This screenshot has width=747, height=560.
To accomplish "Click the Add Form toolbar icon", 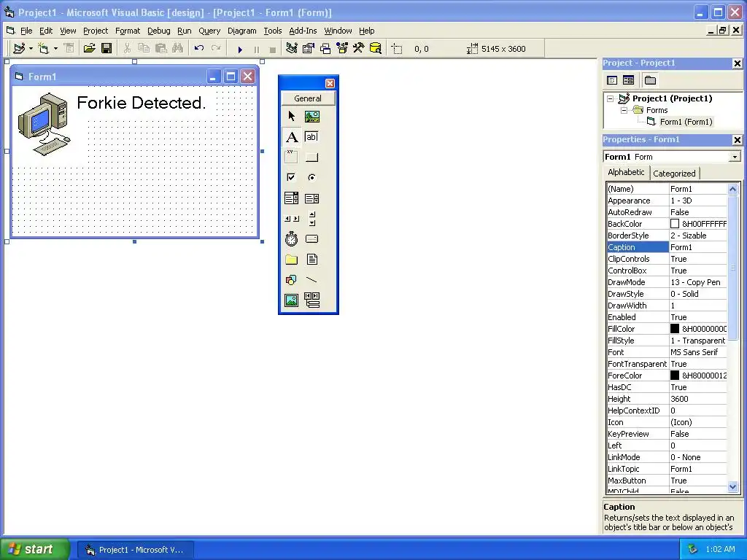I will coord(43,48).
